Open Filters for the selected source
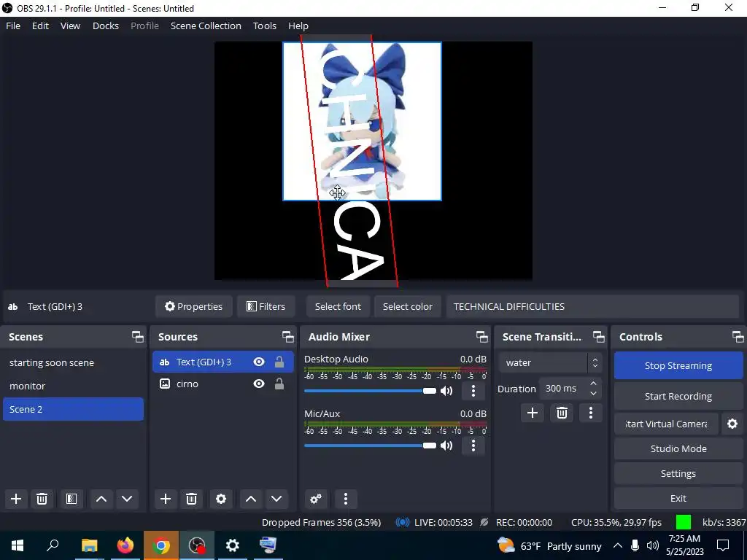The height and width of the screenshot is (560, 747). click(266, 307)
